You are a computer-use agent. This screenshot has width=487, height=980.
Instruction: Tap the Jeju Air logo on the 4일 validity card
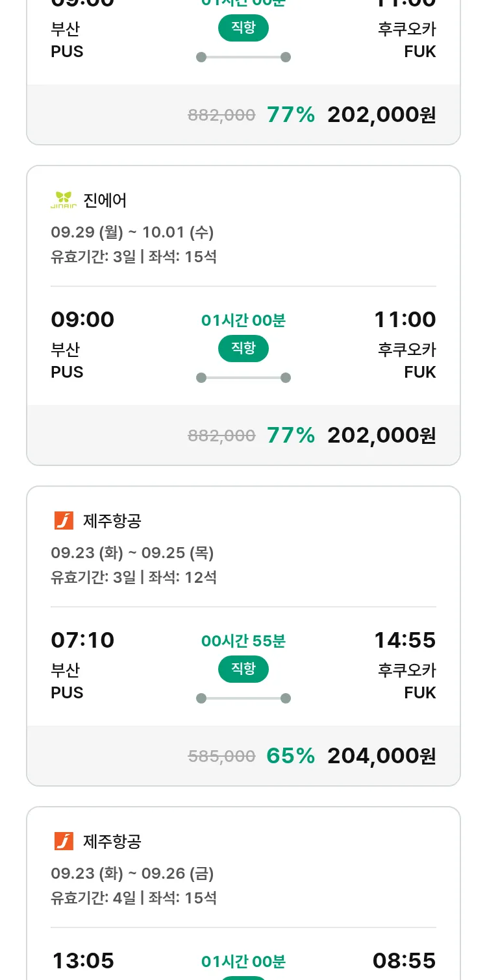point(64,841)
